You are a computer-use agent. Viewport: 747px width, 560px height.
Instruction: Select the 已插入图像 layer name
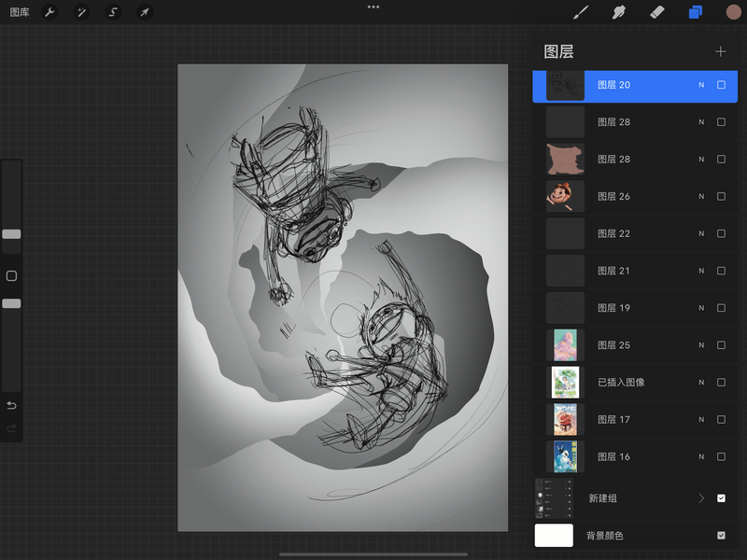point(621,382)
